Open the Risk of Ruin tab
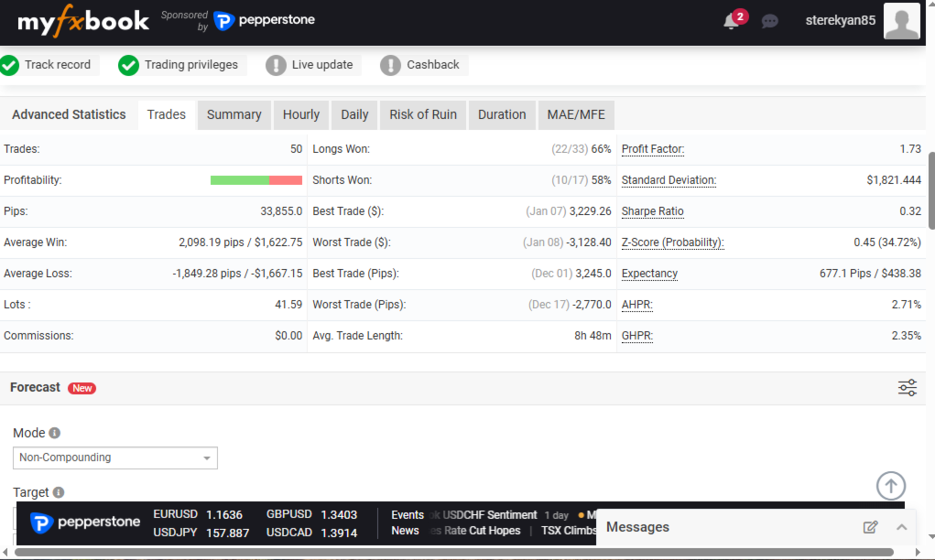Image resolution: width=935 pixels, height=560 pixels. [x=422, y=114]
